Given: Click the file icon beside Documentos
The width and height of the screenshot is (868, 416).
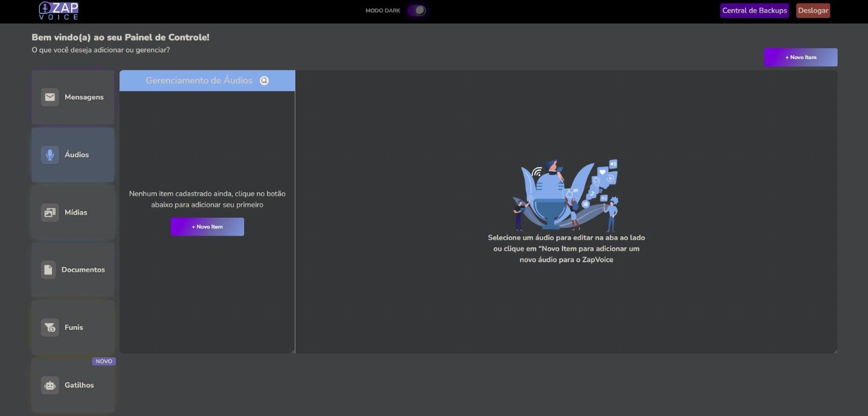Looking at the screenshot, I should point(48,269).
